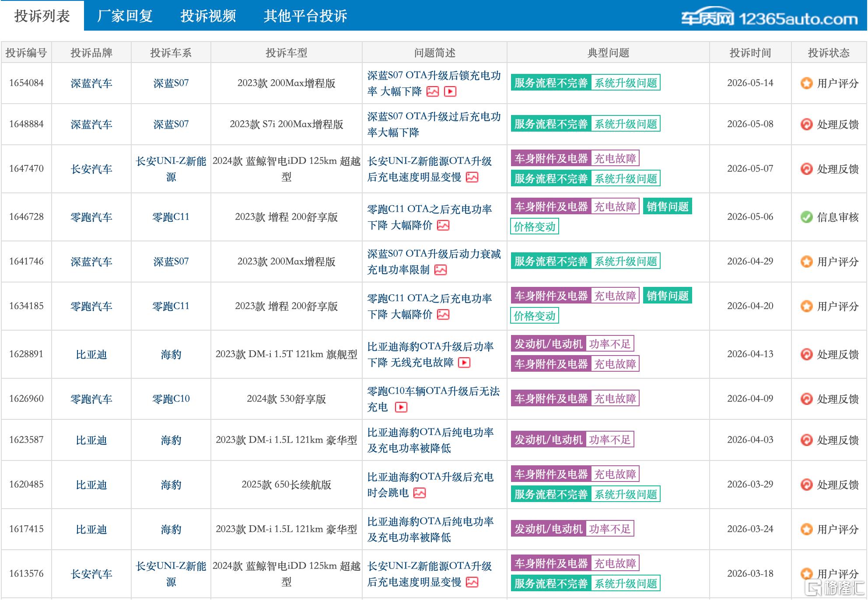868x600 pixels.
Task: Open image icon for complaint 1620485
Action: [x=420, y=493]
